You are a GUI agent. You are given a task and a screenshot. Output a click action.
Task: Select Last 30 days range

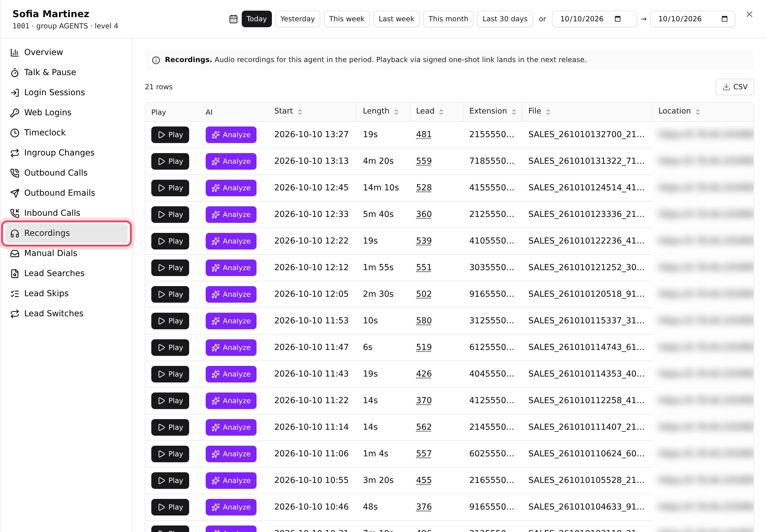point(505,19)
